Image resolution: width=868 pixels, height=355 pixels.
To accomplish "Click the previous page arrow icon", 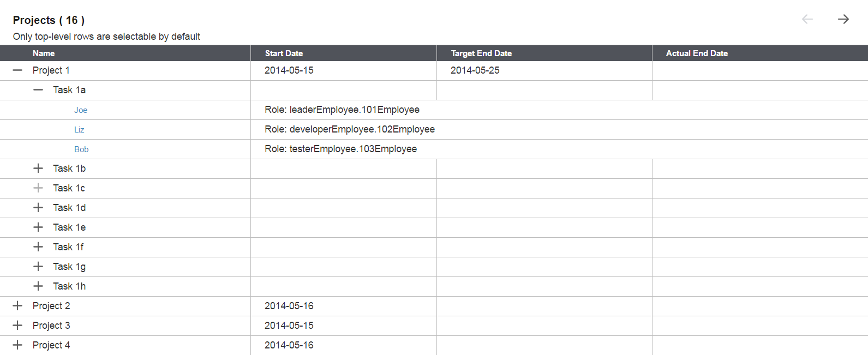I will pyautogui.click(x=807, y=20).
